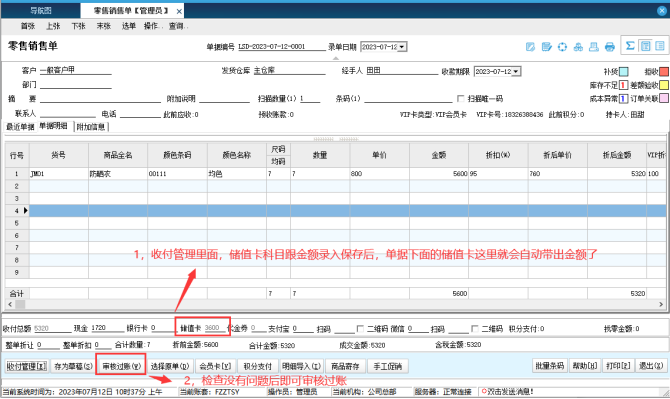
Task: Click the circular nodes refresh icon
Action: click(562, 47)
